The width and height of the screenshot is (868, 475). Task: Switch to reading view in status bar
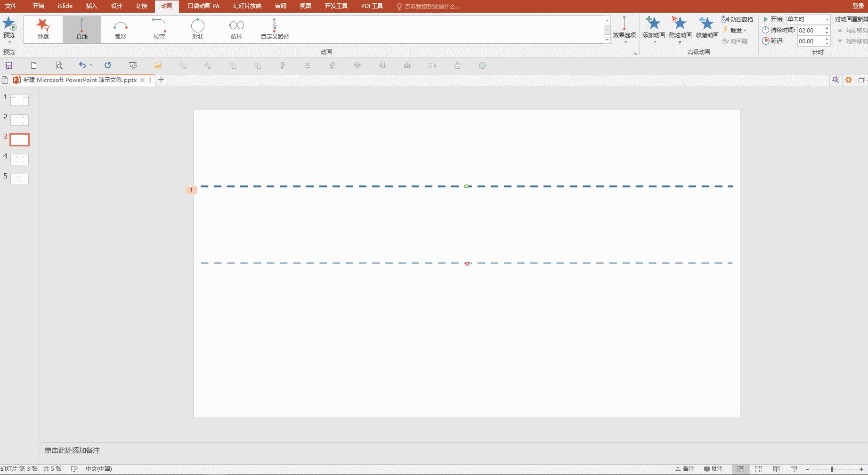pyautogui.click(x=777, y=469)
